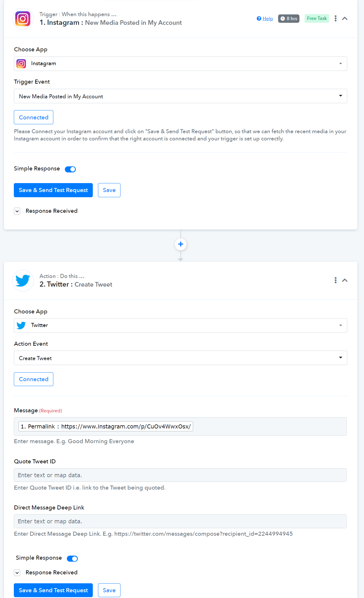Image resolution: width=364 pixels, height=598 pixels.
Task: Click the Permalink tag in Message field
Action: pos(105,426)
